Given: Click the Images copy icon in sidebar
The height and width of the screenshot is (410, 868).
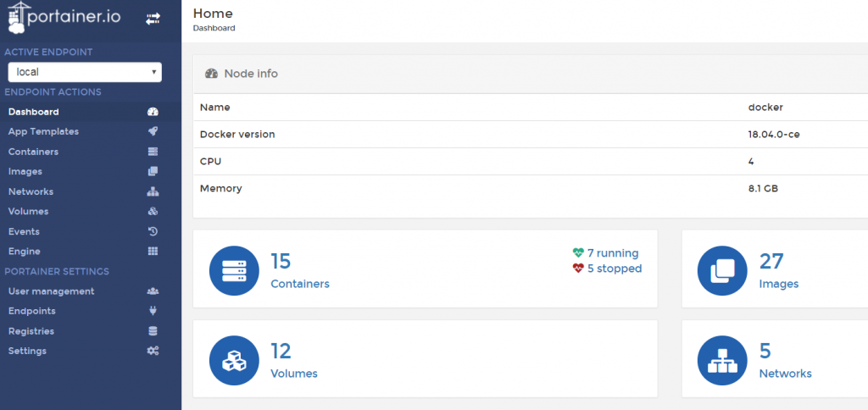Looking at the screenshot, I should coord(153,171).
